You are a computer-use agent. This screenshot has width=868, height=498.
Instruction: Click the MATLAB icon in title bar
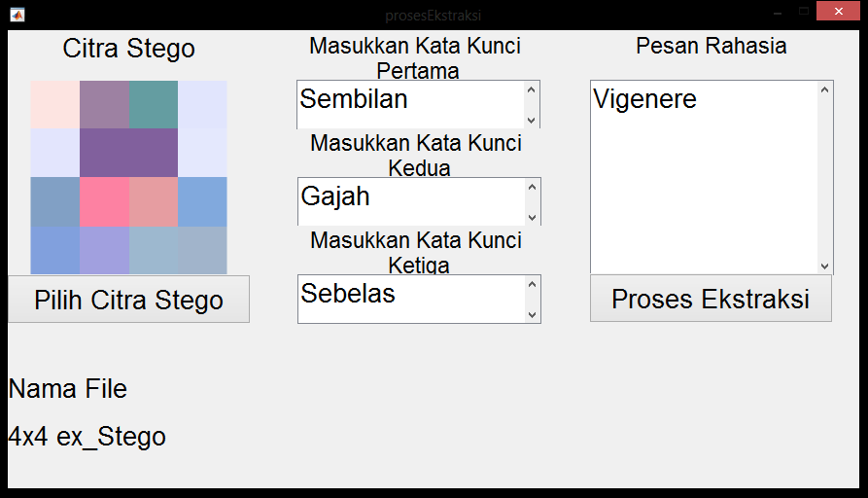(17, 15)
